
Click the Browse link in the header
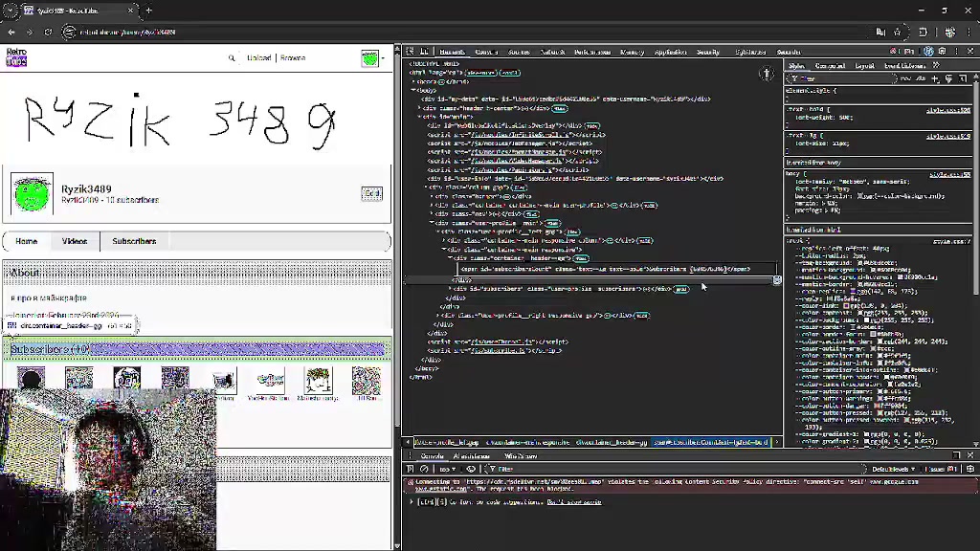(x=293, y=58)
